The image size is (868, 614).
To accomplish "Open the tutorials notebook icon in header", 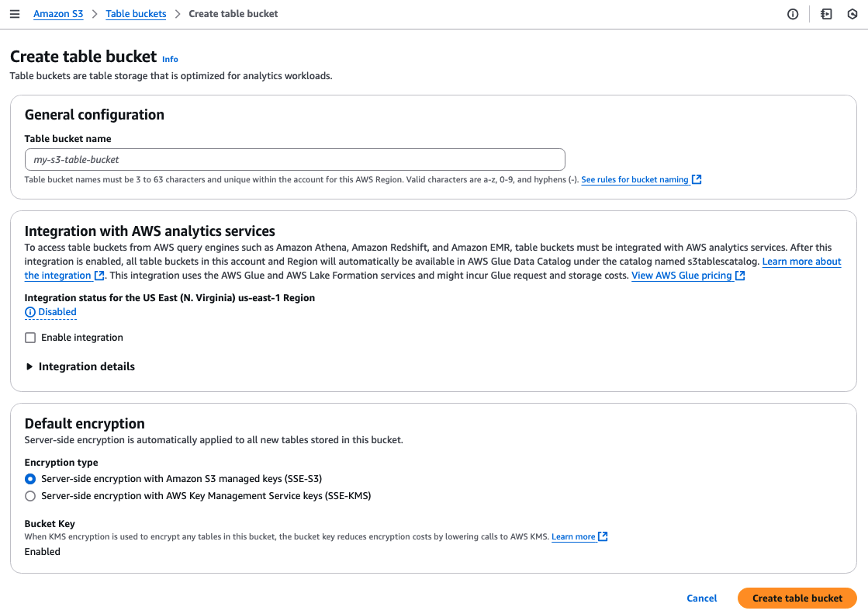I will [826, 14].
